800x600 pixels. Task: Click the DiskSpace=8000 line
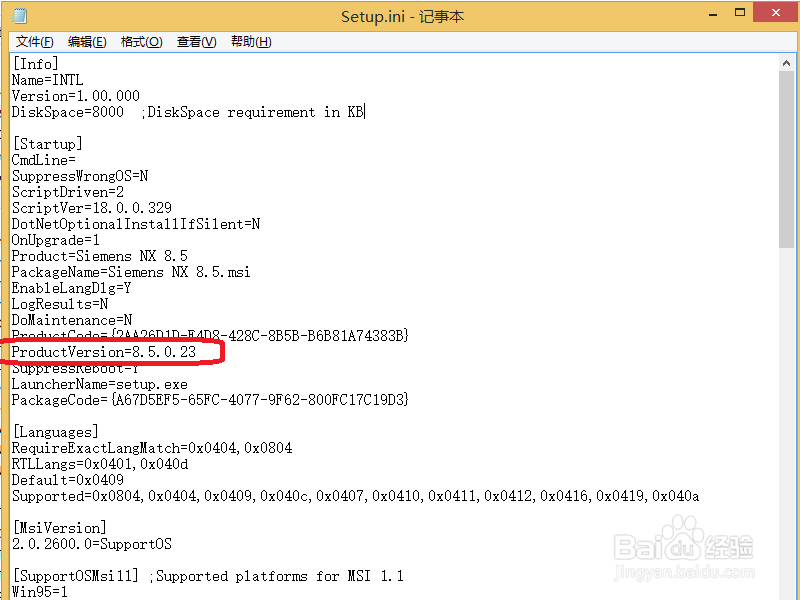tap(188, 112)
